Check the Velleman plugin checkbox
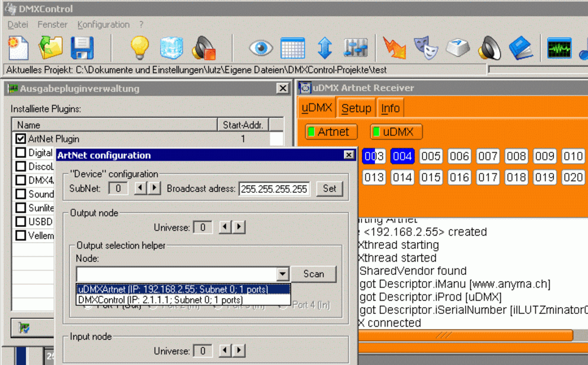 21,235
